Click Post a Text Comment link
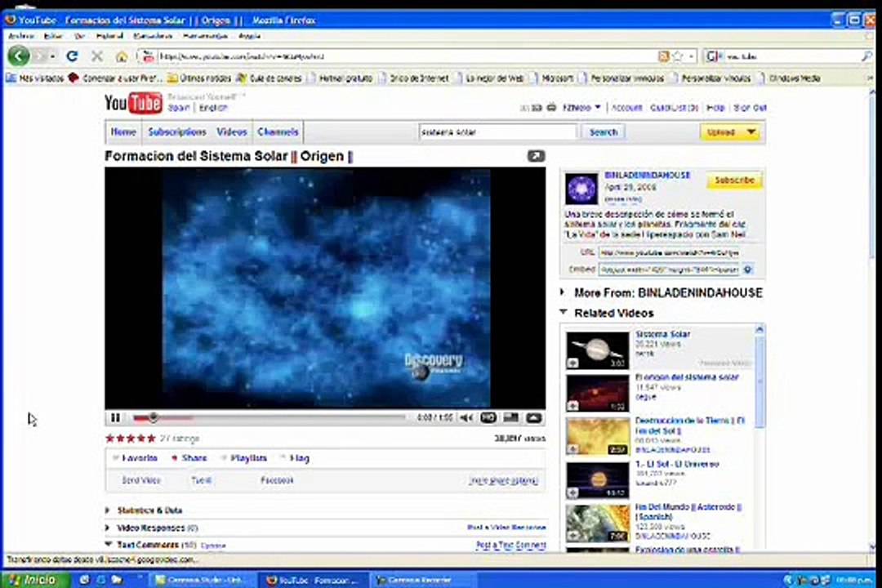The image size is (882, 588). [510, 545]
